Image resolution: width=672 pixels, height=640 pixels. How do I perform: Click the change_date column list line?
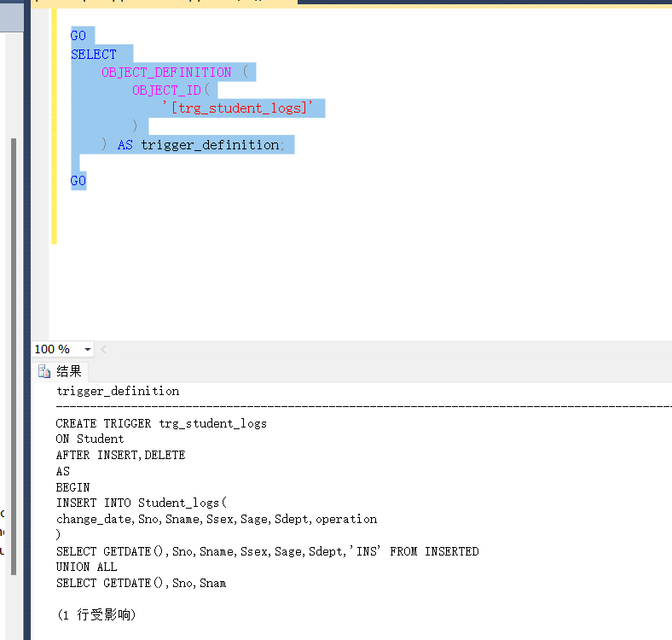[x=217, y=520]
